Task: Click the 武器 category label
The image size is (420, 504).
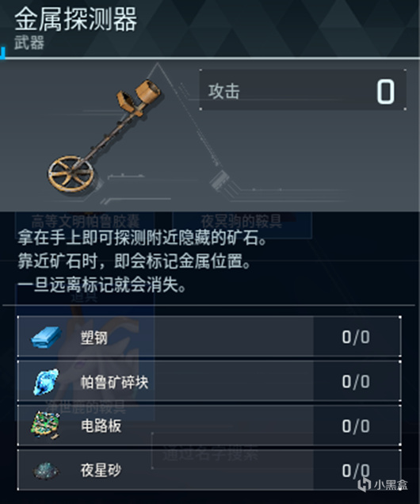Action: [x=29, y=43]
